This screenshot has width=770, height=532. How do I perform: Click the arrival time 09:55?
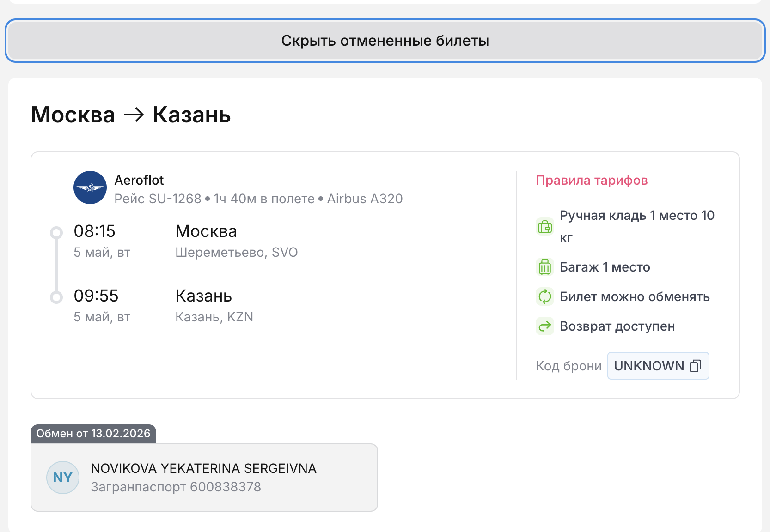[96, 296]
